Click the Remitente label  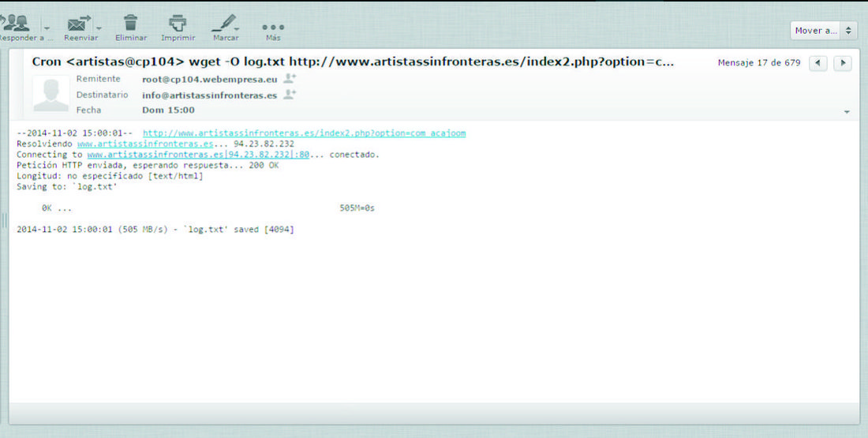pyautogui.click(x=98, y=79)
